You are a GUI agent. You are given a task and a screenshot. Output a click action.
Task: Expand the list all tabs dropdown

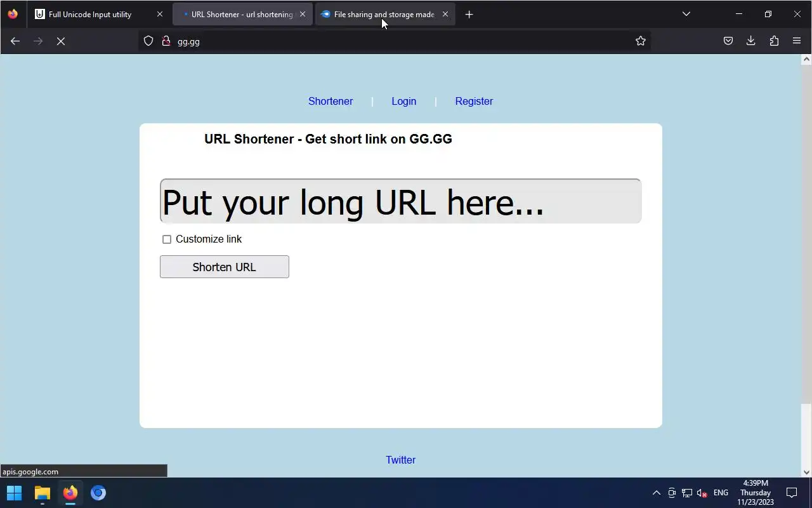click(x=686, y=14)
